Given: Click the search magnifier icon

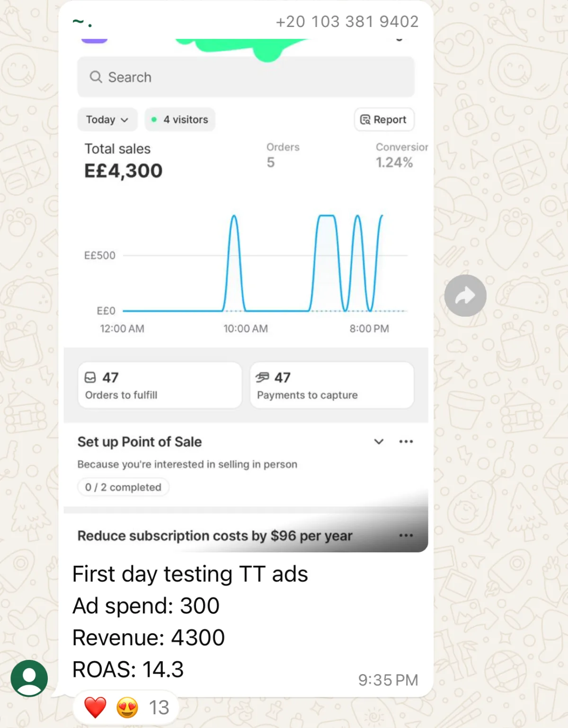Looking at the screenshot, I should click(x=96, y=77).
